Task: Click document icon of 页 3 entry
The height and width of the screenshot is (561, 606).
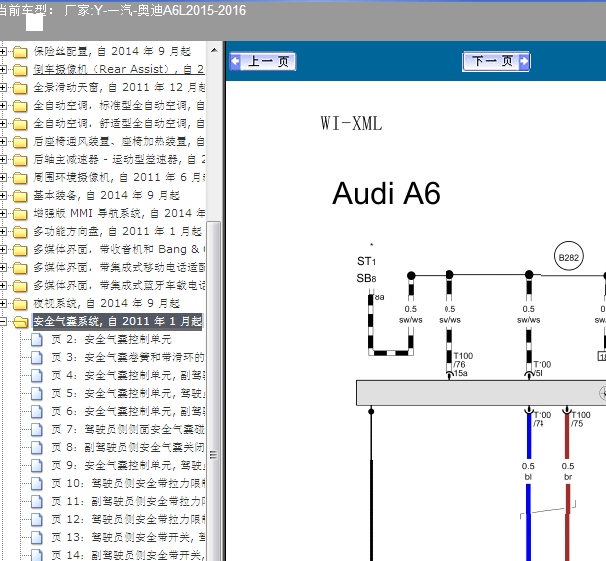Action: [37, 358]
